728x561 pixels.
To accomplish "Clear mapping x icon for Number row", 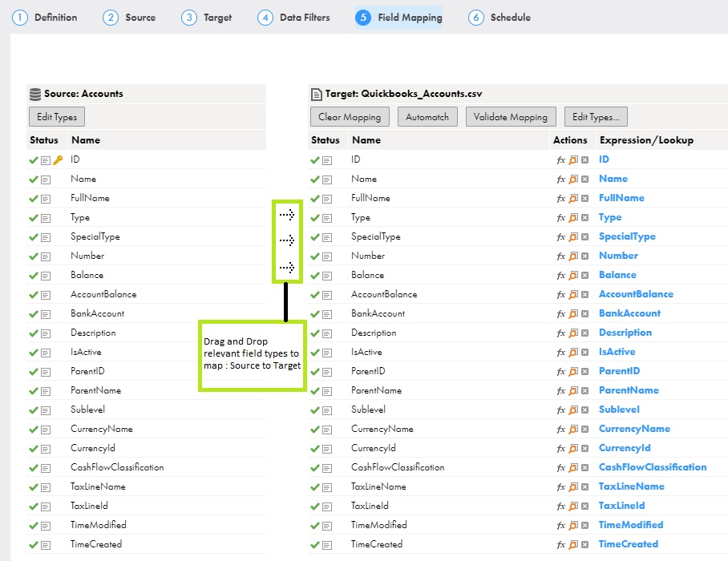I will (x=585, y=256).
